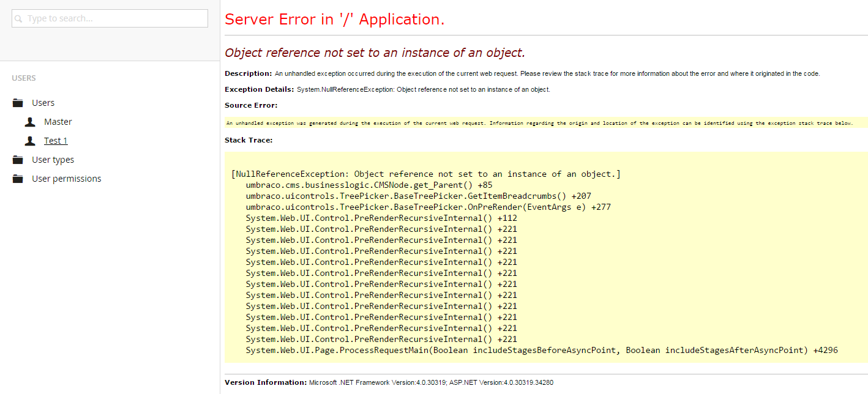The height and width of the screenshot is (394, 868).
Task: Click the PreRenderRecursiveInternal() +112 line
Action: 381,218
